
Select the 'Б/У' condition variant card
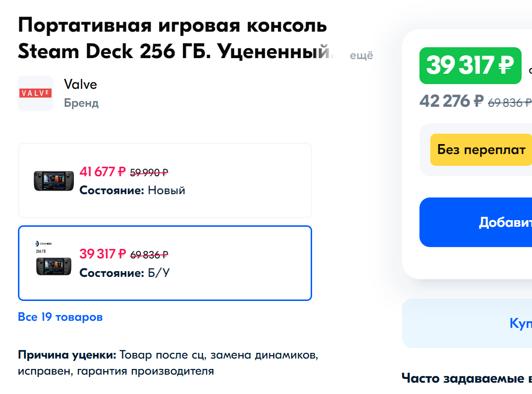165,263
